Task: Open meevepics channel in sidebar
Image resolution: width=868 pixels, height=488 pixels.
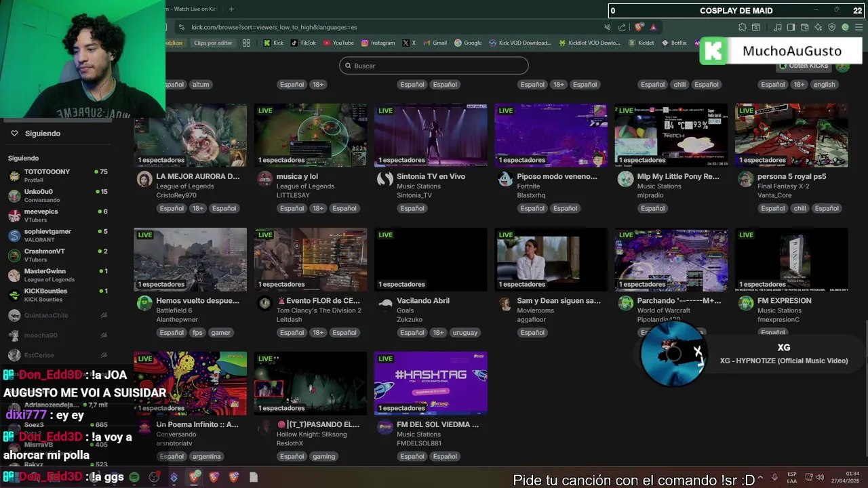Action: pos(58,216)
